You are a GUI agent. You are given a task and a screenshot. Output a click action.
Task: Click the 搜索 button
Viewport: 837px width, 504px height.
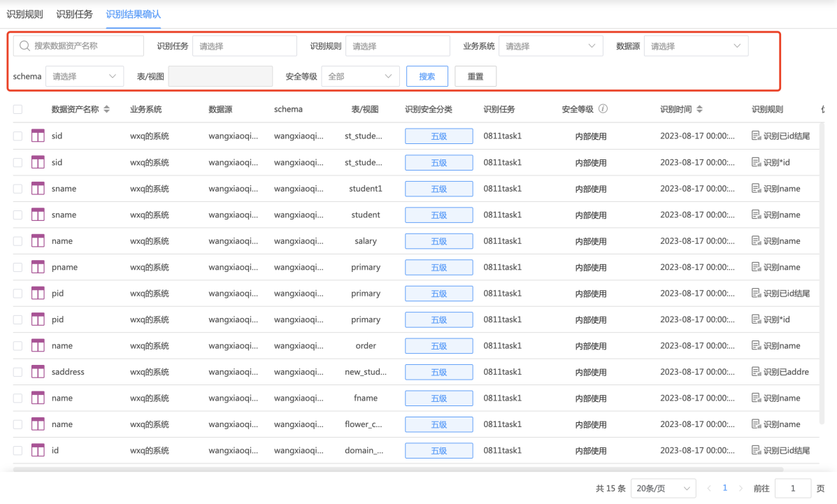point(427,76)
